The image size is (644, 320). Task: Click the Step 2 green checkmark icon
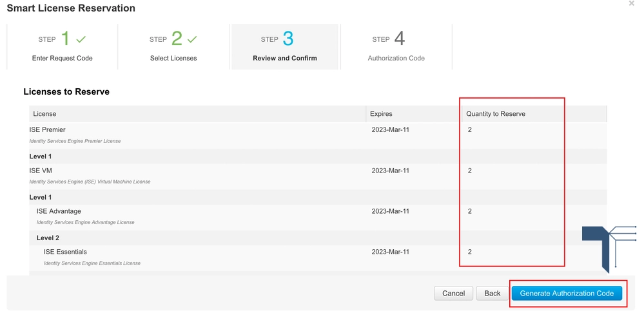(192, 40)
